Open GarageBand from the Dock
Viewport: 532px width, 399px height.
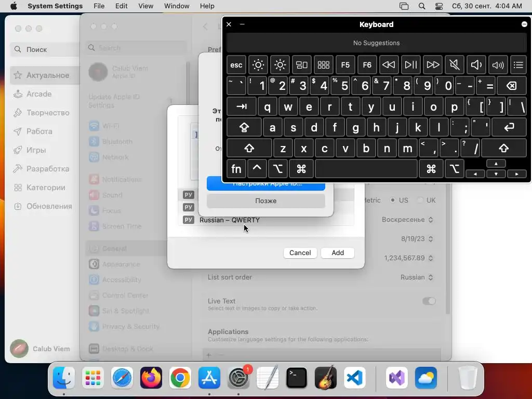[326, 378]
